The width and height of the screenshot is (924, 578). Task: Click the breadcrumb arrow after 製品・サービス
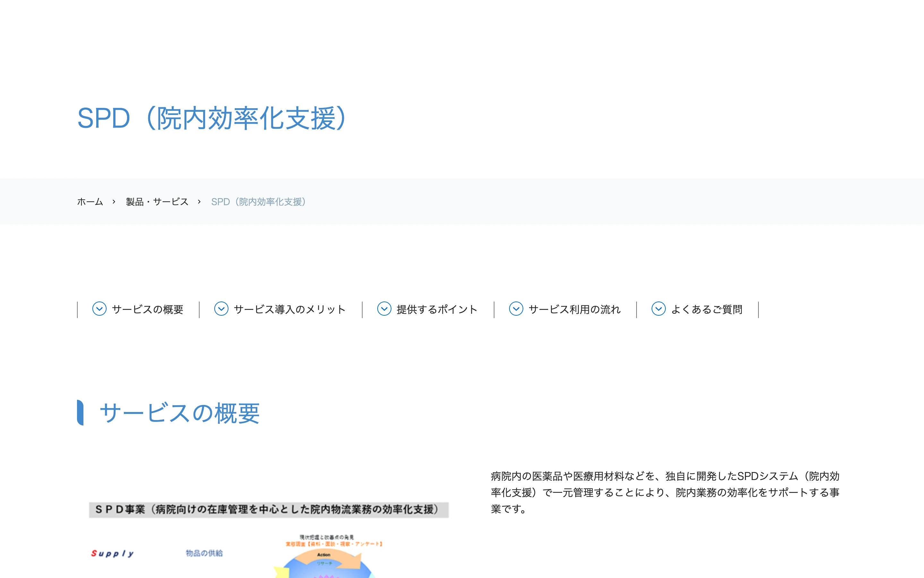[199, 201]
